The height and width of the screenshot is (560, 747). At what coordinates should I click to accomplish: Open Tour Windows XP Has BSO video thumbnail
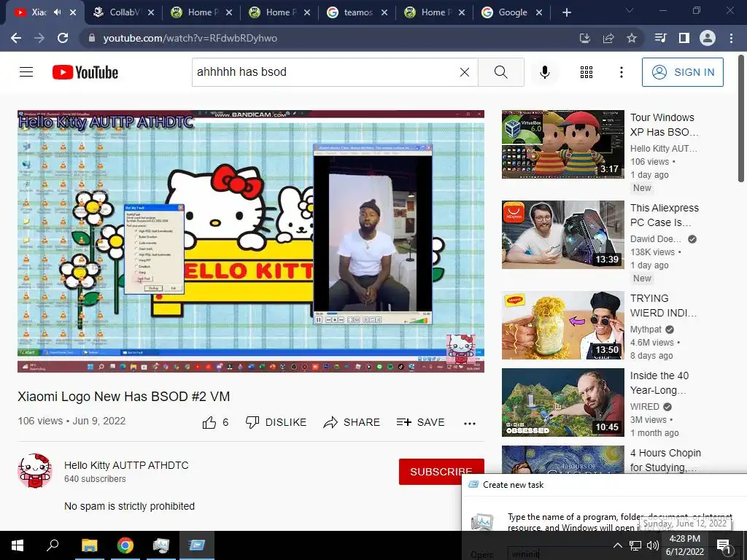[x=562, y=144]
